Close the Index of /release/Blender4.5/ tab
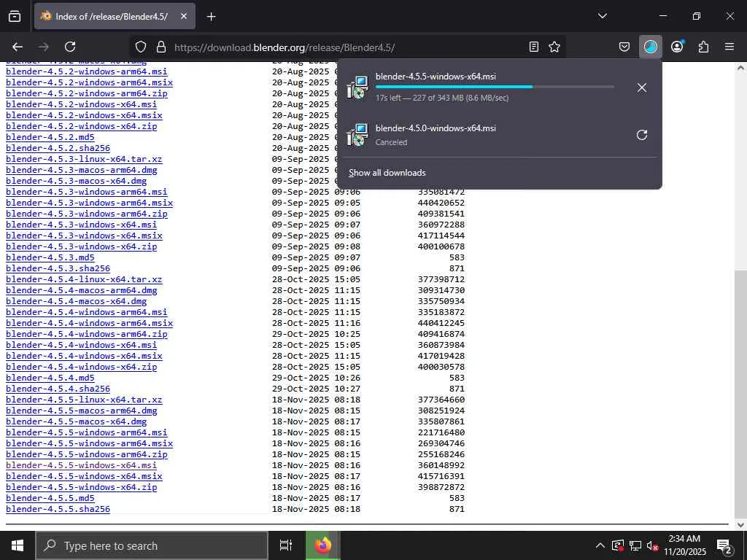 click(x=184, y=16)
